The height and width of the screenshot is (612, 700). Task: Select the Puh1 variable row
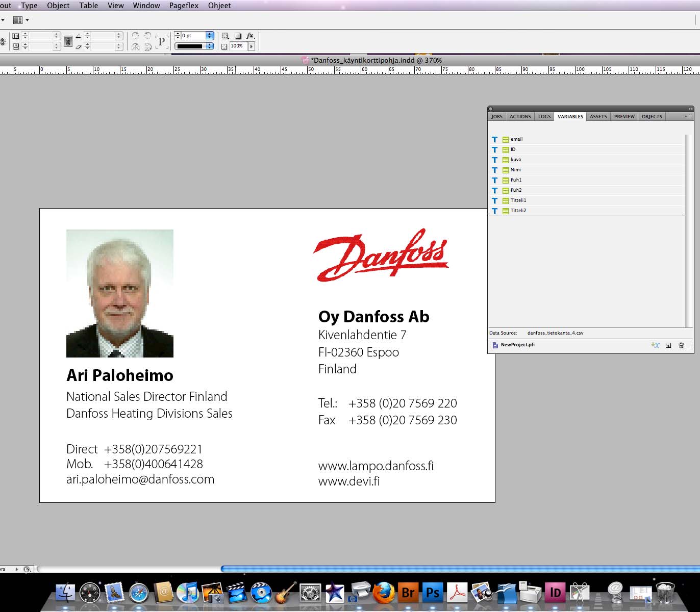pos(587,180)
